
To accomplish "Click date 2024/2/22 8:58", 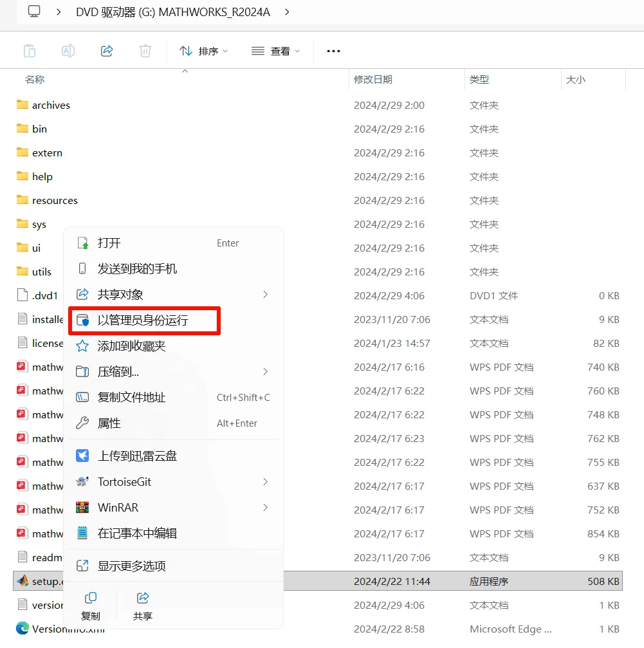I will point(389,629).
